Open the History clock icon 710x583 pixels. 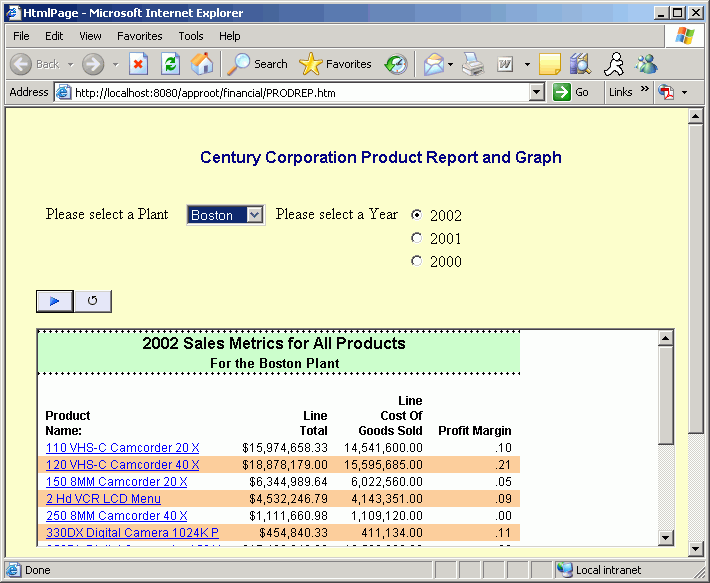pyautogui.click(x=396, y=64)
